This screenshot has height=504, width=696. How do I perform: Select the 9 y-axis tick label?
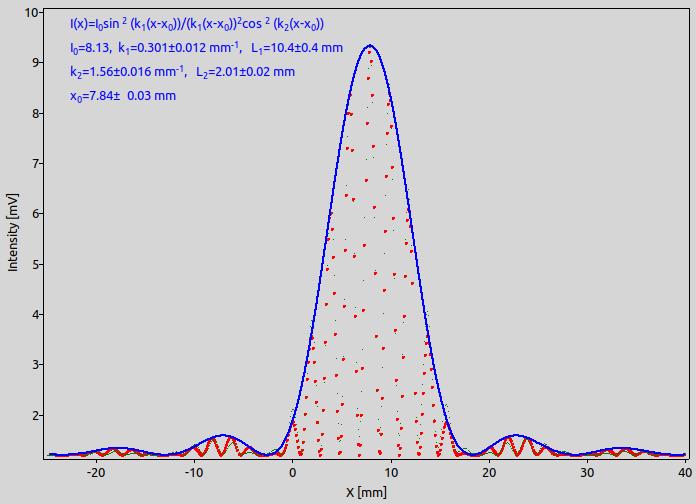[x=35, y=63]
